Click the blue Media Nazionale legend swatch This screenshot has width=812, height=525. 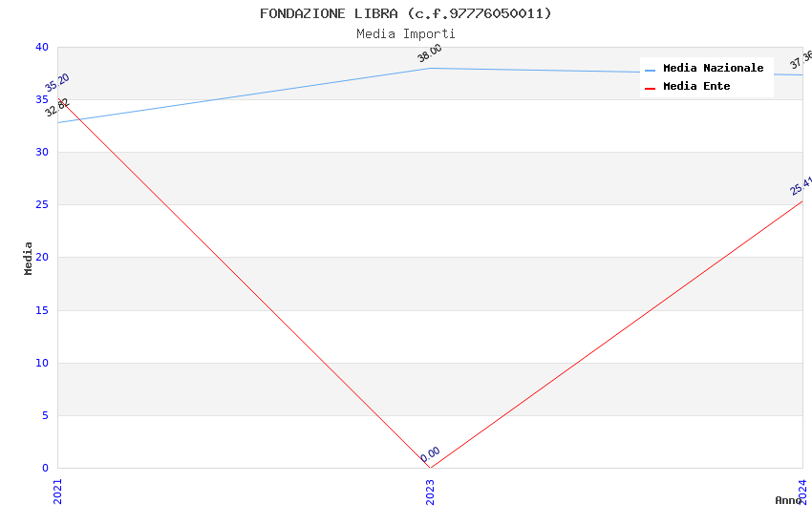click(650, 70)
